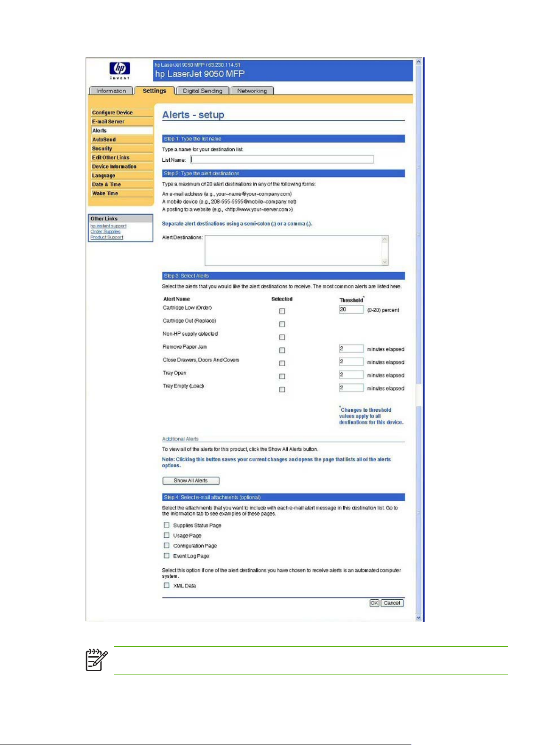Click the note icon below the screenshot
The width and height of the screenshot is (560, 745).
[x=97, y=660]
